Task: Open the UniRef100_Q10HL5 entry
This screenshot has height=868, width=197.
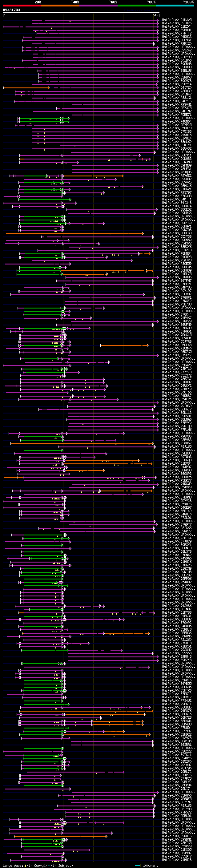Action: 177,135
